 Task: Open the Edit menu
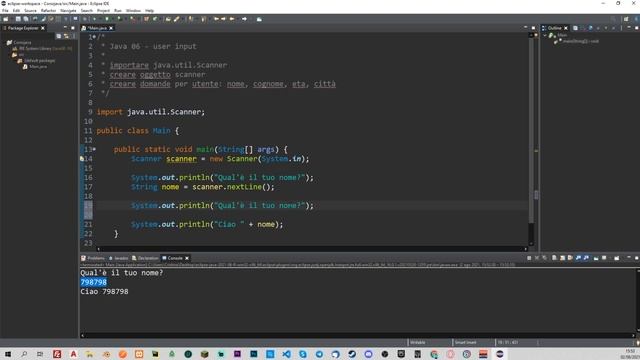click(16, 11)
